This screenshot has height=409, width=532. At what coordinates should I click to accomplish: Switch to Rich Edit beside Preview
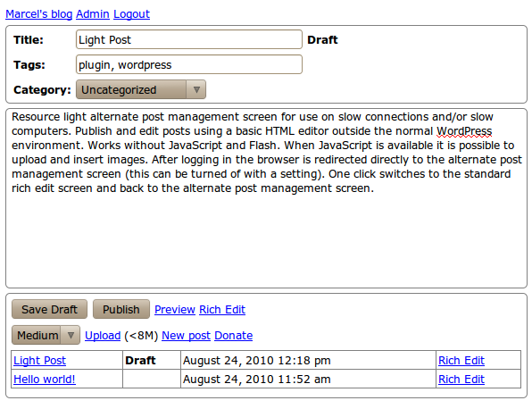point(222,310)
